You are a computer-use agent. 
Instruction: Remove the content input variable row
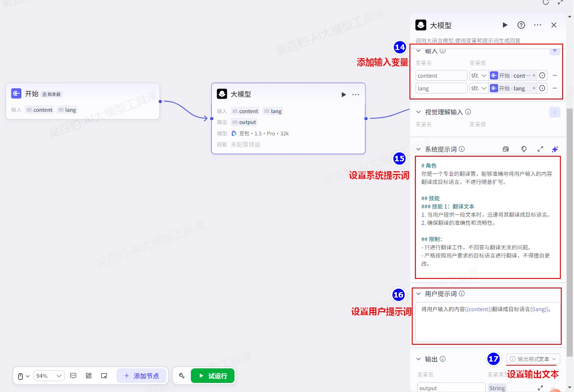(x=555, y=76)
